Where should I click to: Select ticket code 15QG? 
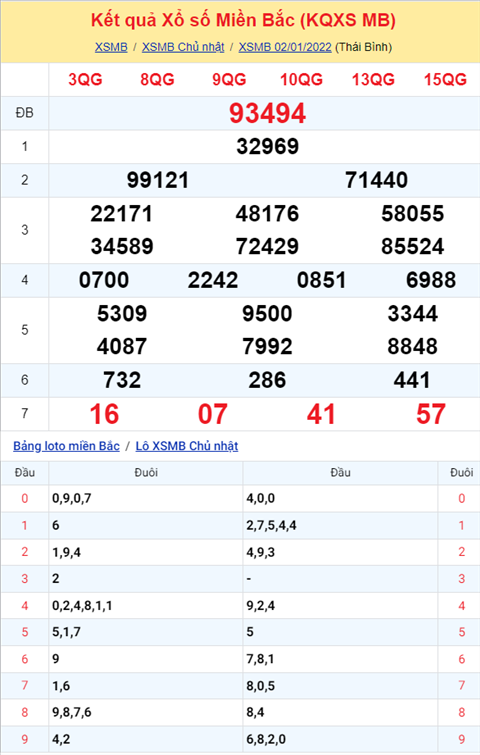tap(445, 79)
